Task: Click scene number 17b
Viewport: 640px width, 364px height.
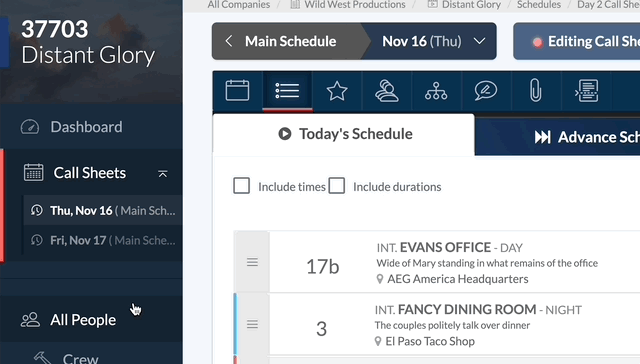Action: point(322,266)
